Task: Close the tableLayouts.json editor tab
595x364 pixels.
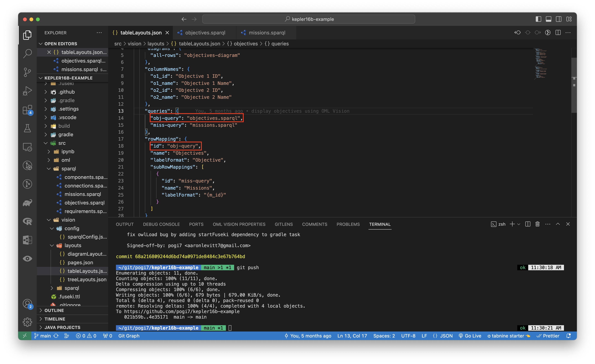Action: [167, 33]
